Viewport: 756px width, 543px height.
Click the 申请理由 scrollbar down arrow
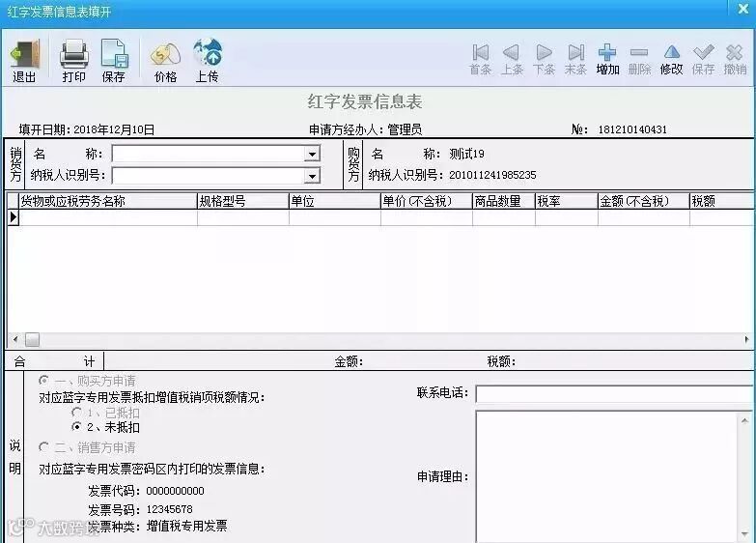coord(745,533)
